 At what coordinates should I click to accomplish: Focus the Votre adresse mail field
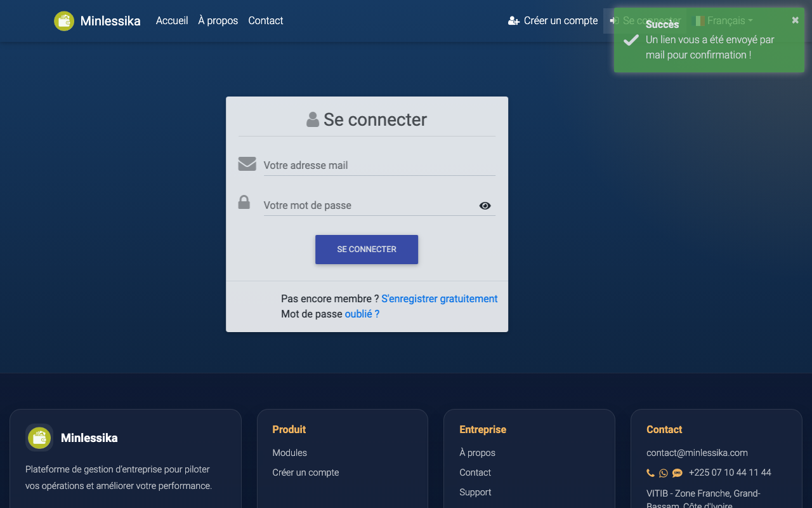pyautogui.click(x=379, y=165)
